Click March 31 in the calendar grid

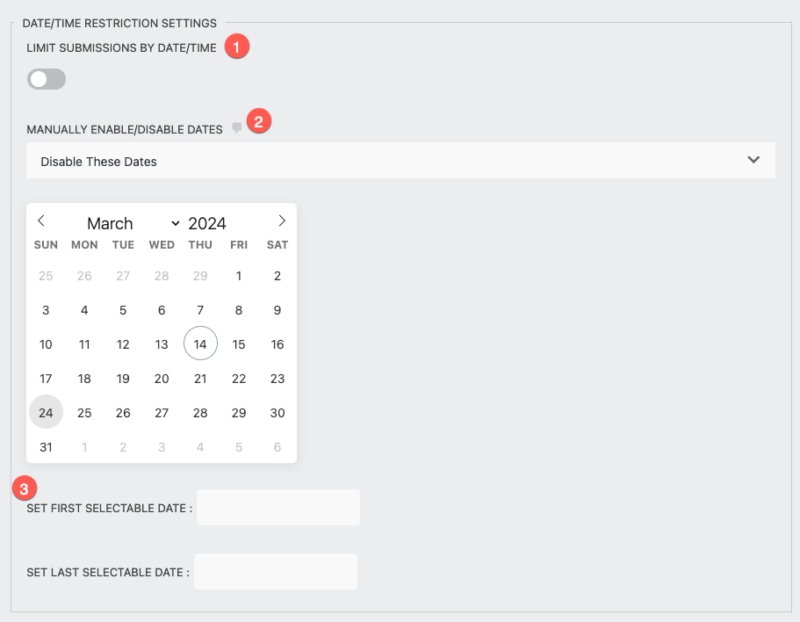tap(46, 445)
